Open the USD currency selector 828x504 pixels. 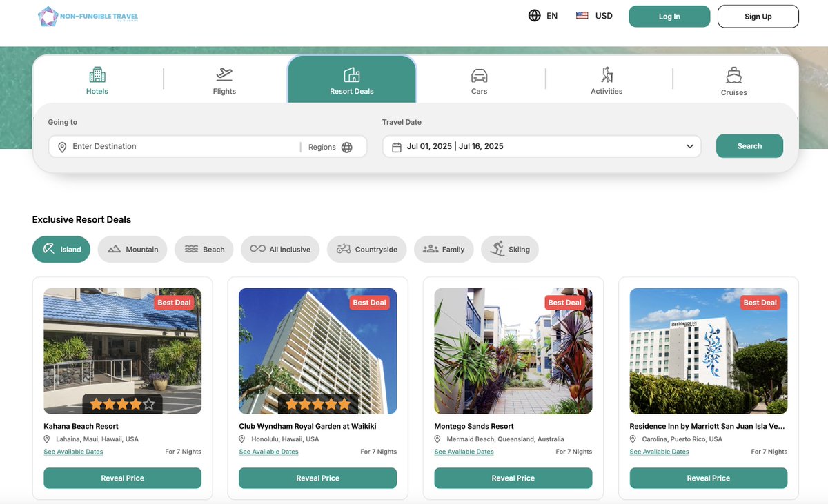594,16
